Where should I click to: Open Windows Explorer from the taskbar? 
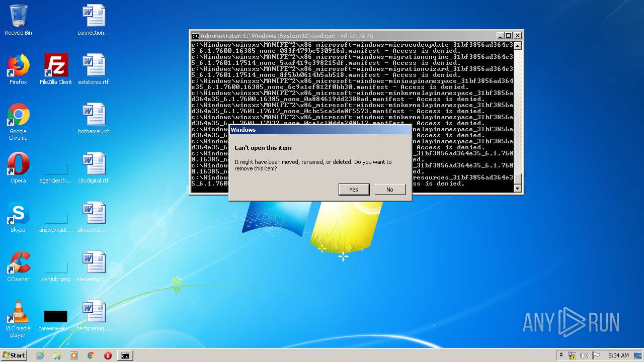click(x=57, y=355)
